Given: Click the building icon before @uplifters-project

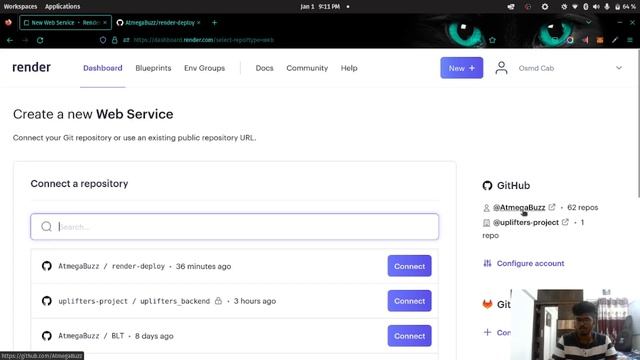Looking at the screenshot, I should 486,223.
